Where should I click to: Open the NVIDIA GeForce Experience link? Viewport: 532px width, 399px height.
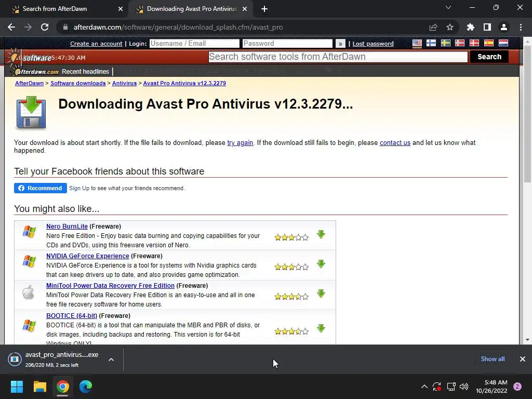coord(87,256)
